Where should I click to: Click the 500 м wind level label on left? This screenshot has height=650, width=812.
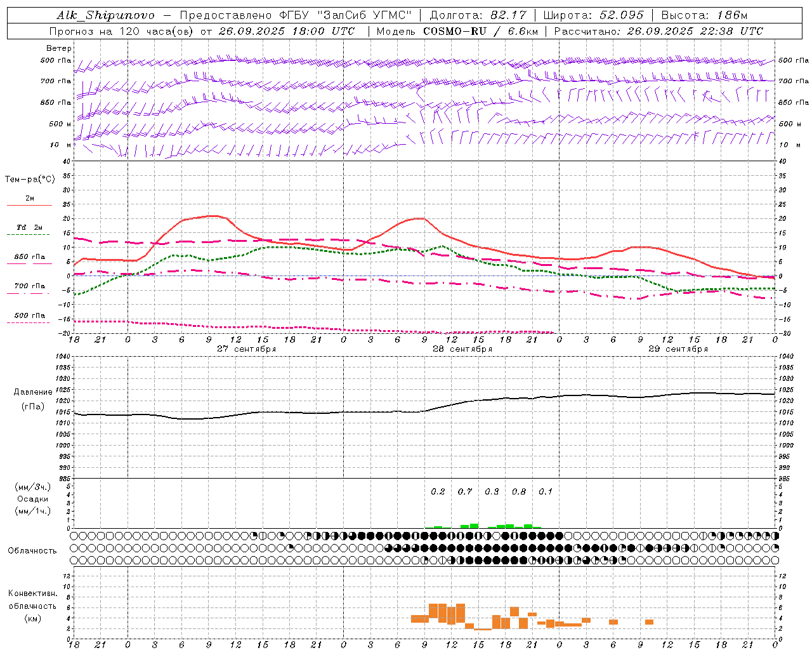point(60,124)
